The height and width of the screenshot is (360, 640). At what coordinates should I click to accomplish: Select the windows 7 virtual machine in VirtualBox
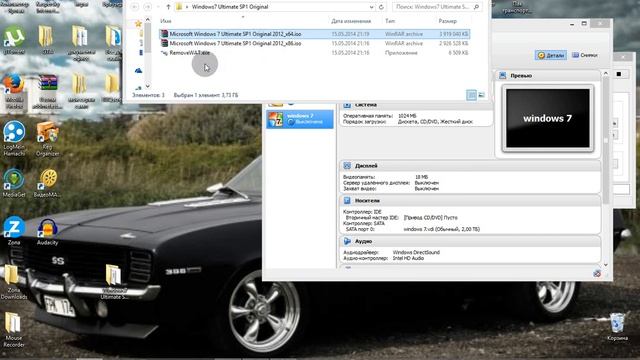pos(300,119)
